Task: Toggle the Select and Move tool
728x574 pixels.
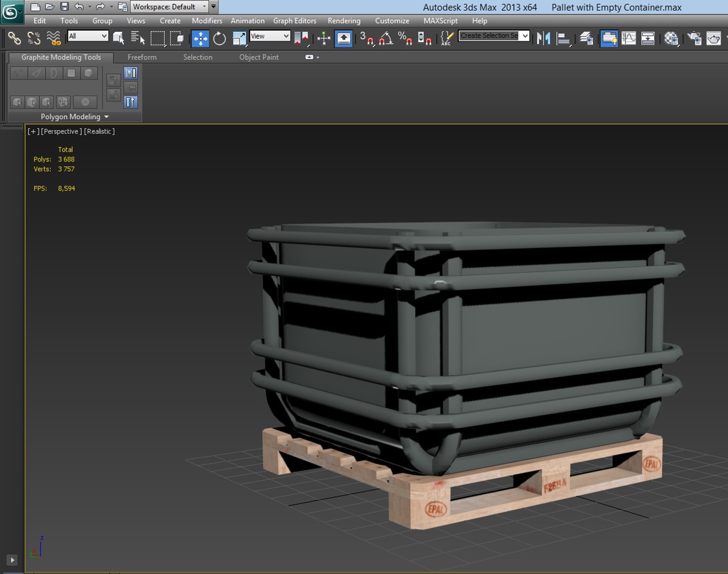Action: click(x=200, y=38)
